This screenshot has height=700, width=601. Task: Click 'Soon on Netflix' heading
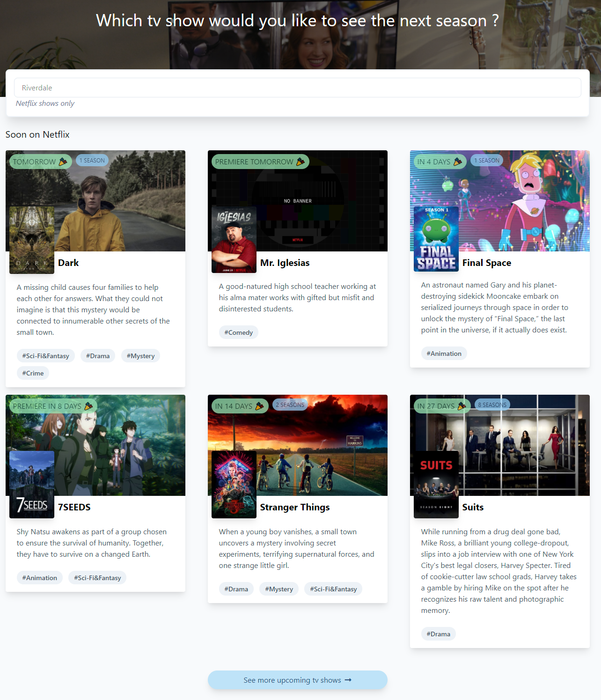pyautogui.click(x=37, y=134)
